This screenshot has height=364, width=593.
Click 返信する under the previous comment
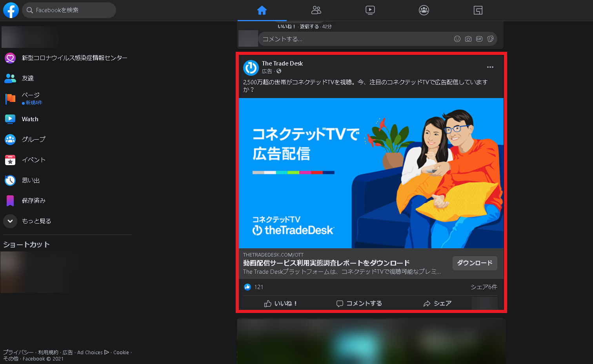[309, 27]
